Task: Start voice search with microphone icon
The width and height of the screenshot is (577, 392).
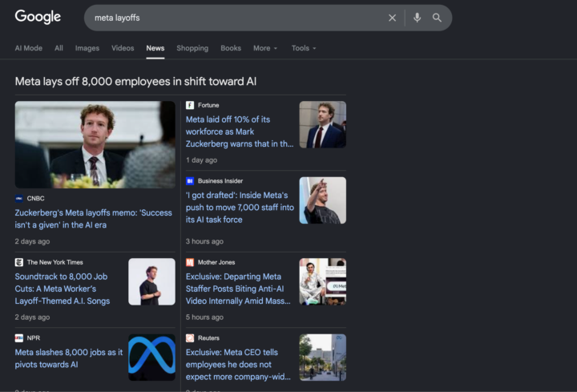Action: pyautogui.click(x=417, y=18)
